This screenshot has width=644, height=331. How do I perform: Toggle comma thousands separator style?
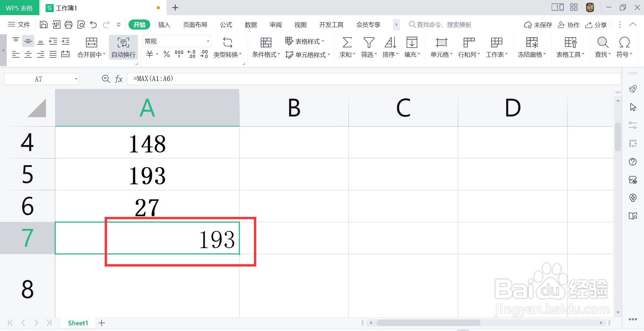coord(179,54)
